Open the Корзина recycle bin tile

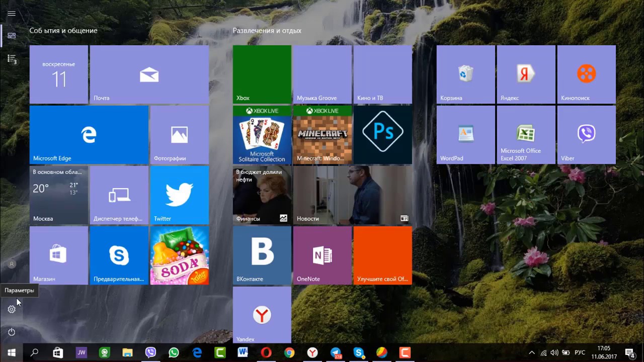pyautogui.click(x=466, y=74)
